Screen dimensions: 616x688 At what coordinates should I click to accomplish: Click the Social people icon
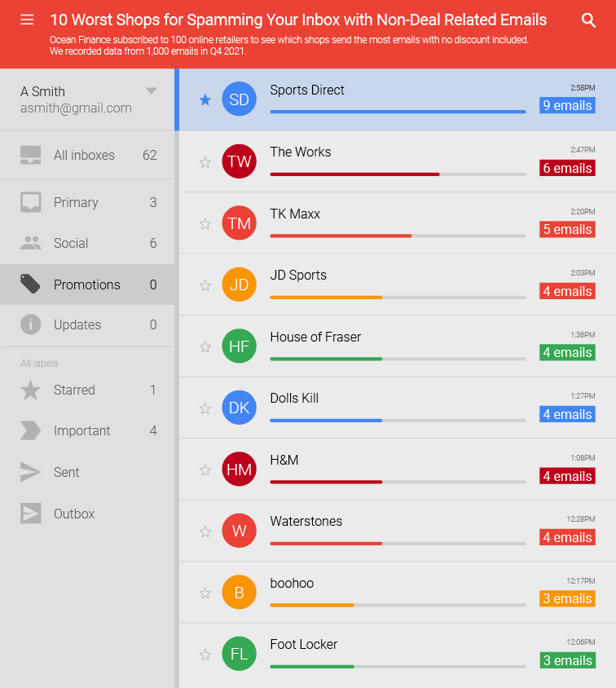pyautogui.click(x=31, y=243)
